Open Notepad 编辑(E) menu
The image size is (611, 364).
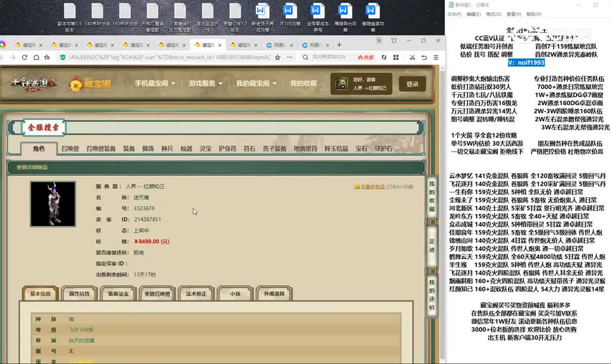pos(473,14)
